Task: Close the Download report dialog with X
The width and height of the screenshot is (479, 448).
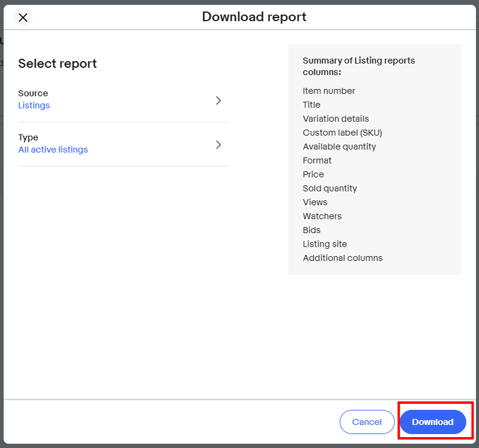Action: point(23,18)
